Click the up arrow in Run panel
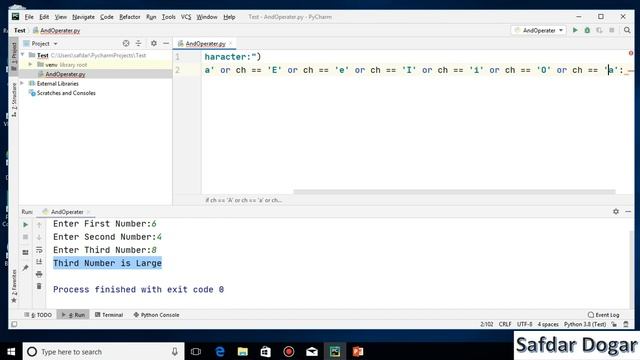This screenshot has height=360, width=640. 39,224
